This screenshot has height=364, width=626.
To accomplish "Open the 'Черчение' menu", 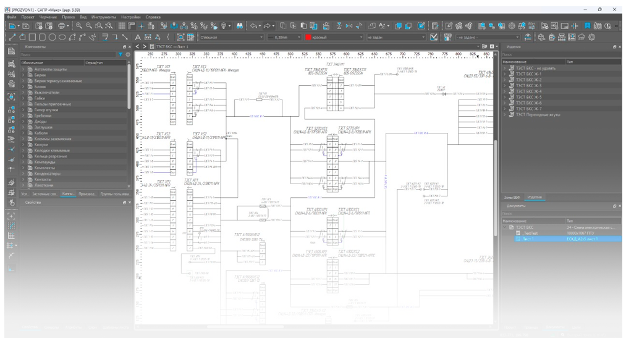I will (x=48, y=17).
